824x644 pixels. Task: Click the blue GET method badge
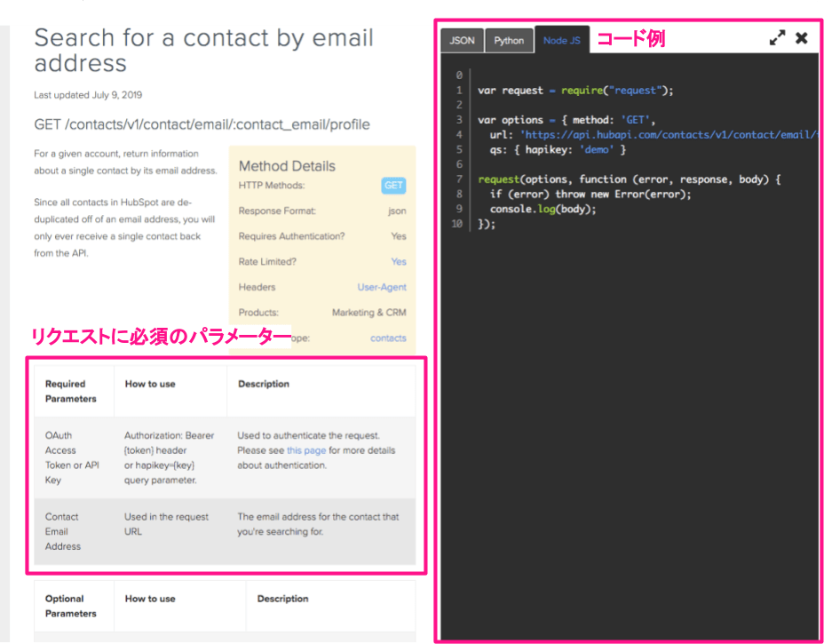click(x=393, y=186)
